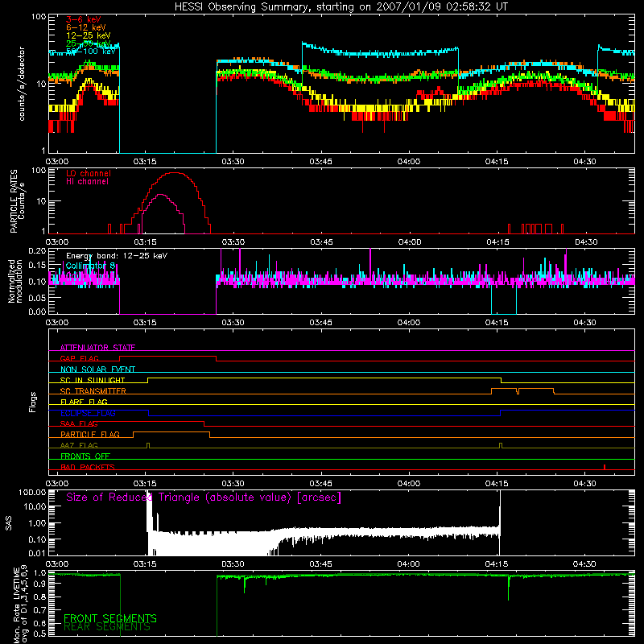
Task: Pick the 'PARTICLE_FLAG' label
Action: (x=90, y=435)
